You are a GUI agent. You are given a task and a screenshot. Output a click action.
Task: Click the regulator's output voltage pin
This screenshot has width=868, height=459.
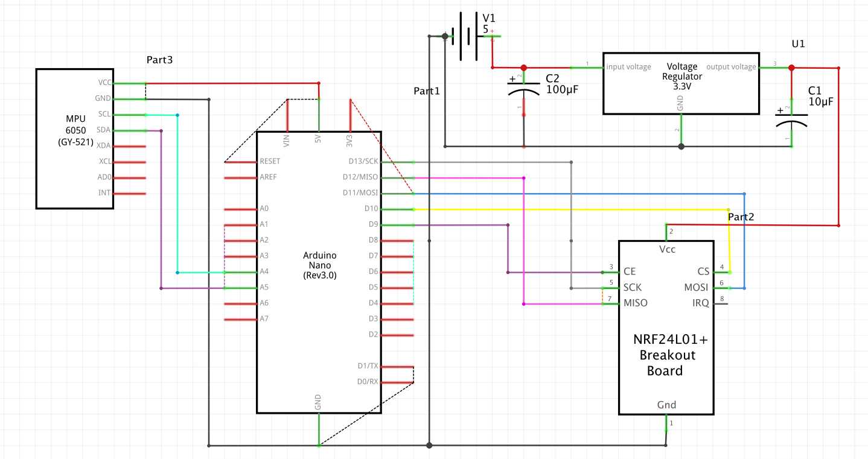776,68
